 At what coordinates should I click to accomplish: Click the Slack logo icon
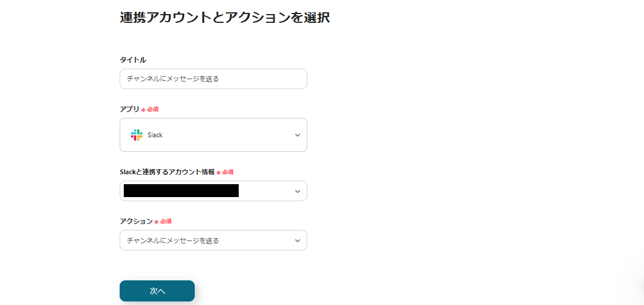(137, 135)
